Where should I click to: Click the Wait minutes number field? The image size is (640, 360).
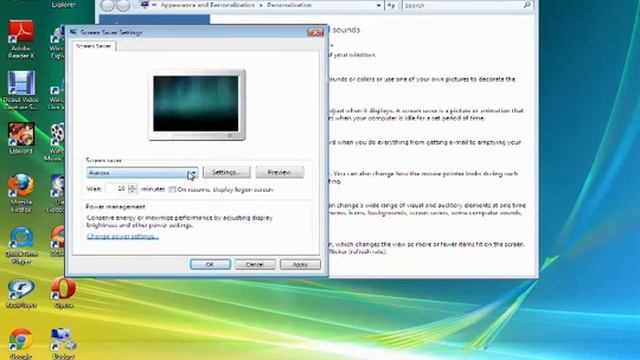(117, 189)
